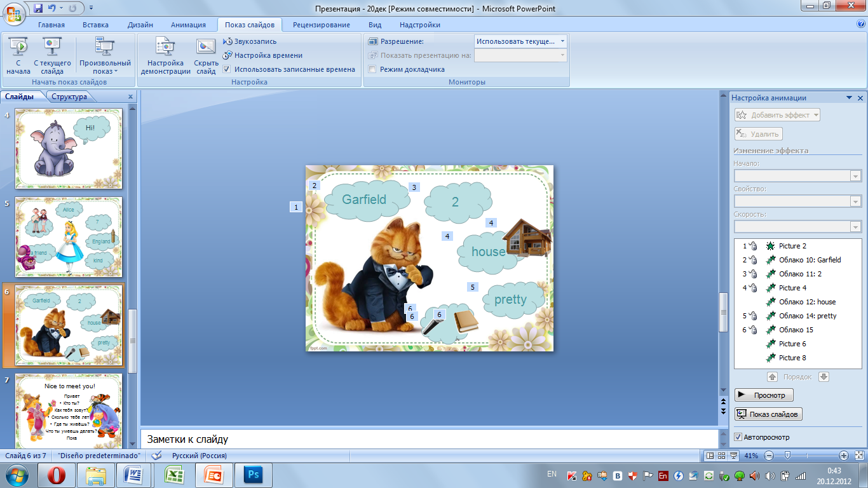Save the presentation from quick access toolbar
Image resolution: width=868 pixels, height=488 pixels.
[x=37, y=8]
